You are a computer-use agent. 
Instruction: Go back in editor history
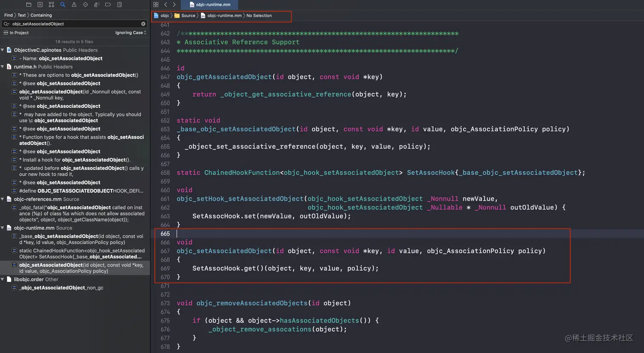tap(166, 5)
